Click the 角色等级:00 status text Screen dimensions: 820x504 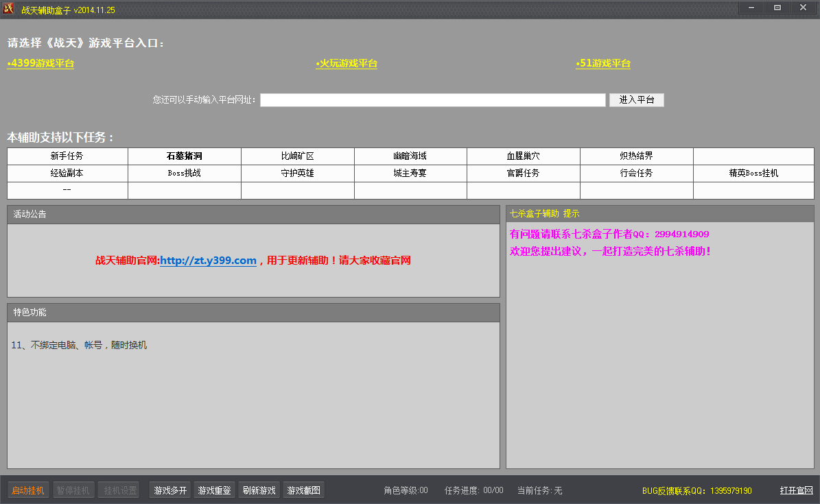[406, 490]
